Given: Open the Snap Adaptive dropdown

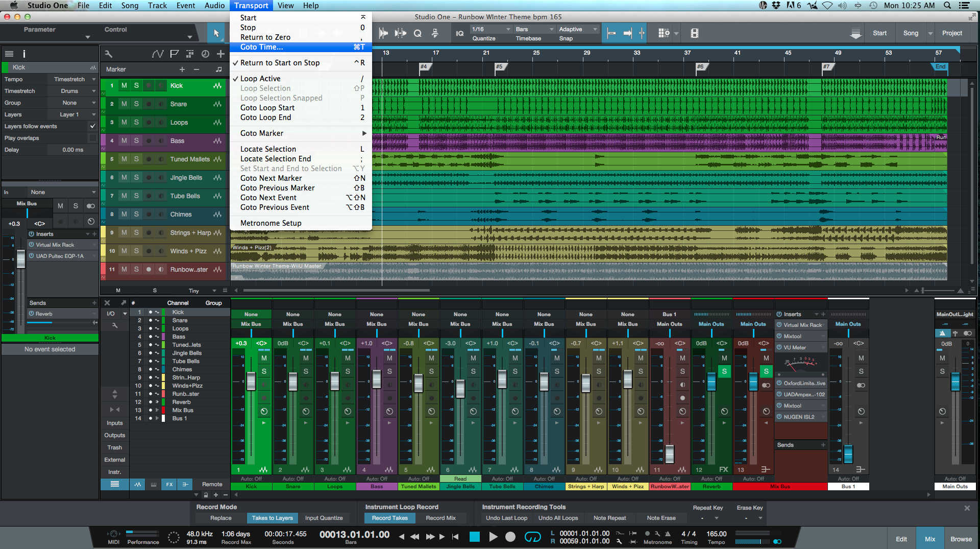Looking at the screenshot, I should pyautogui.click(x=578, y=29).
